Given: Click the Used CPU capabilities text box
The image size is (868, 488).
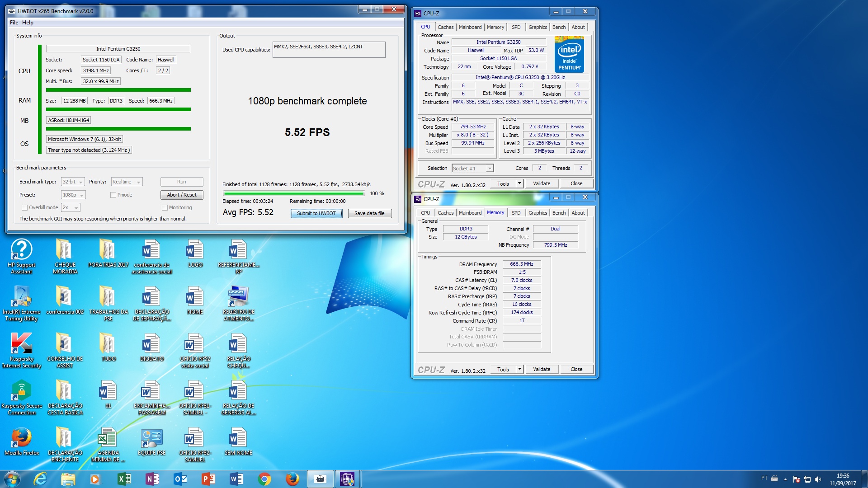Looking at the screenshot, I should (x=329, y=50).
